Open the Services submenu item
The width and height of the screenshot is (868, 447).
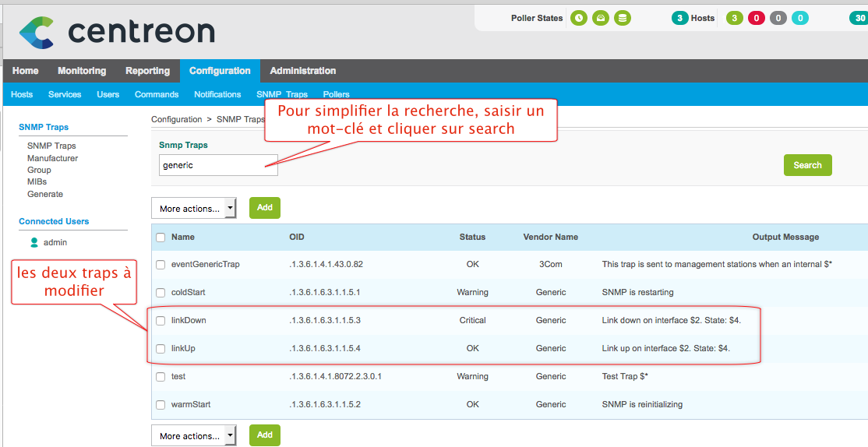tap(65, 94)
